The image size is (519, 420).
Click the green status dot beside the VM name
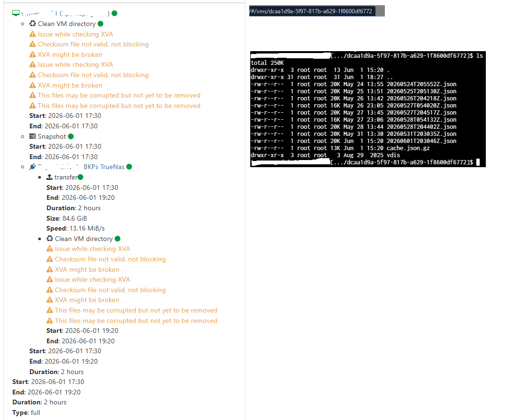pos(115,13)
